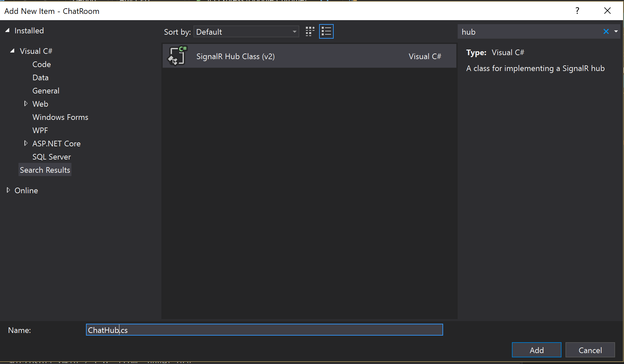Switch to medium icons grid view

(x=310, y=31)
